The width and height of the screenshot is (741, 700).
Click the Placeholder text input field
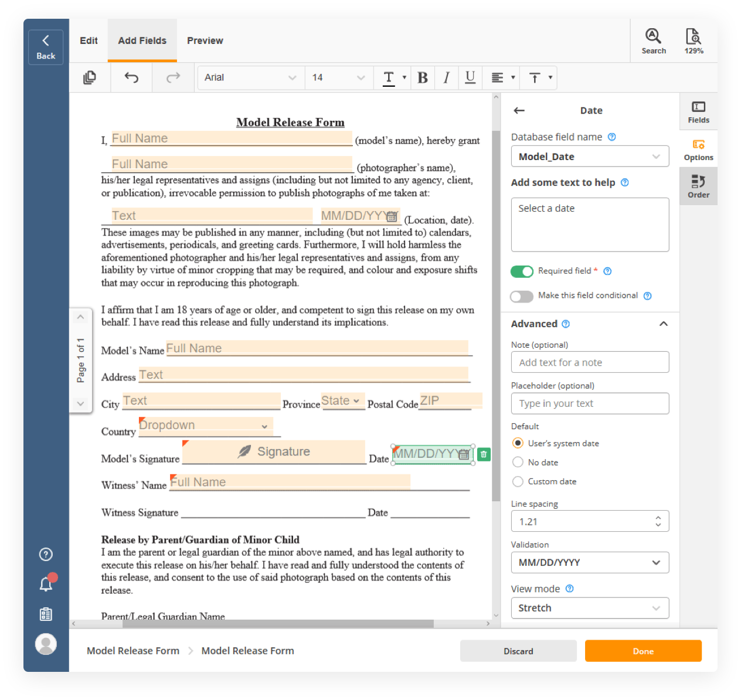tap(589, 403)
